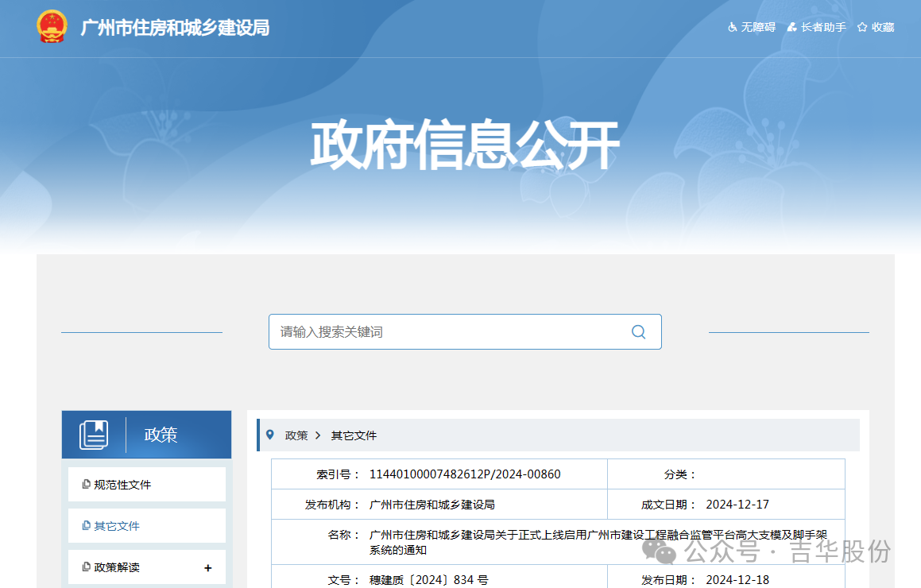Click the breadcrumb chevron after 政策
The height and width of the screenshot is (588, 921).
coord(318,435)
